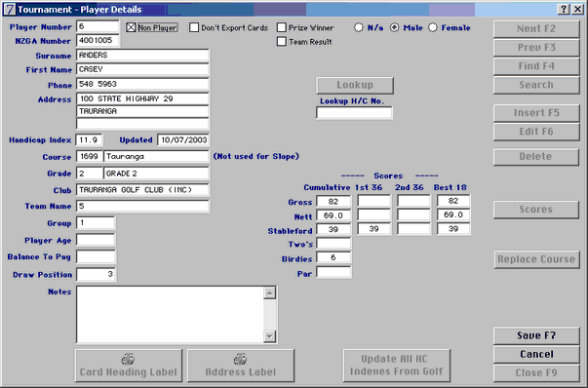Click the Balance To Pay field

96,256
